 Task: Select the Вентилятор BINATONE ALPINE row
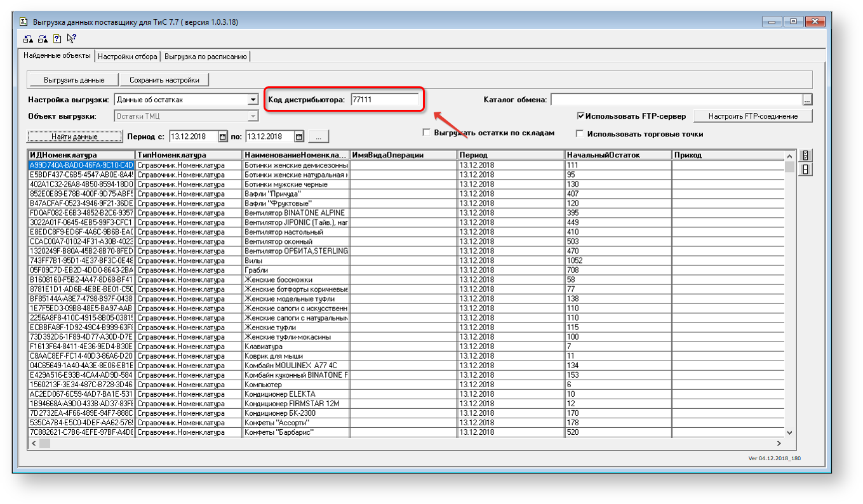pyautogui.click(x=406, y=213)
